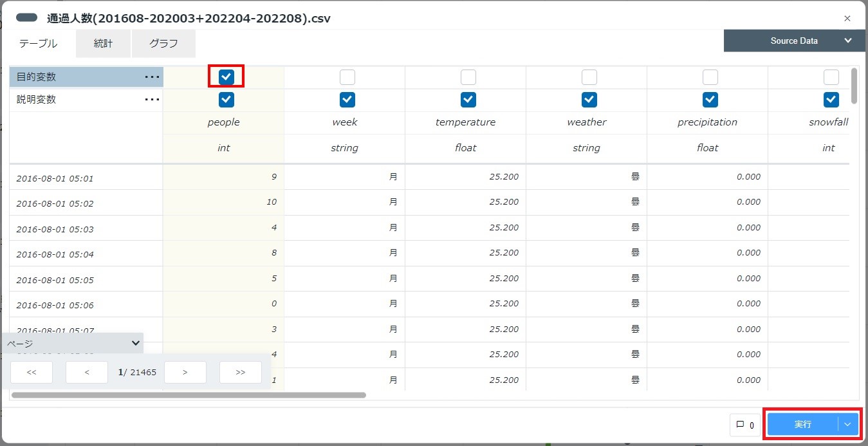Click week value 月 in 05:01 row
The width and height of the screenshot is (868, 446).
(x=393, y=176)
